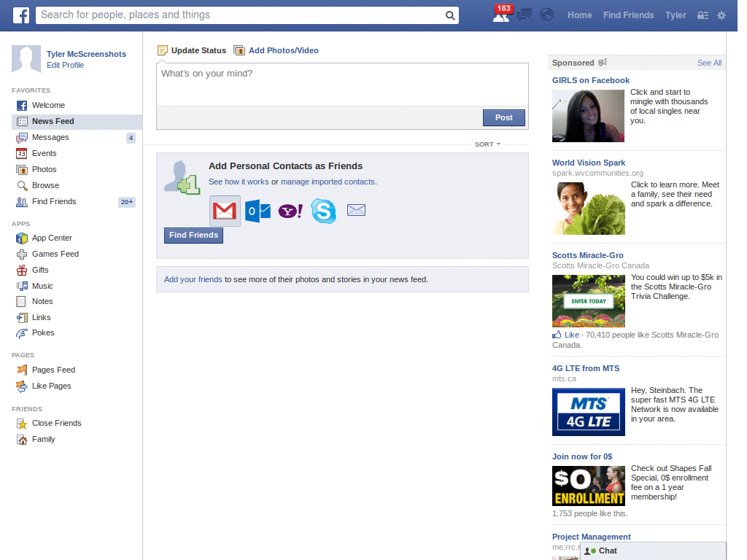This screenshot has height=560, width=747.
Task: Click the App Center icon
Action: point(21,238)
